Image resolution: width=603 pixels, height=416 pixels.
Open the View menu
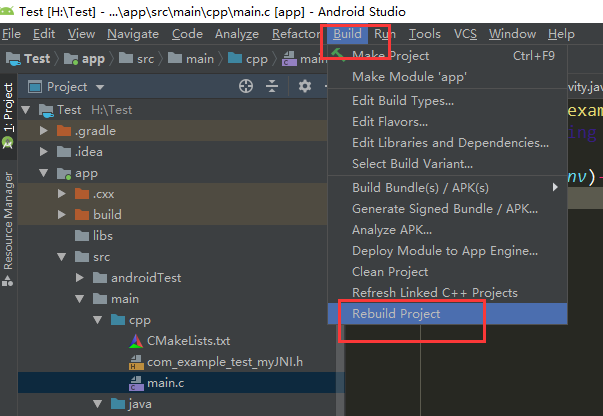[81, 34]
